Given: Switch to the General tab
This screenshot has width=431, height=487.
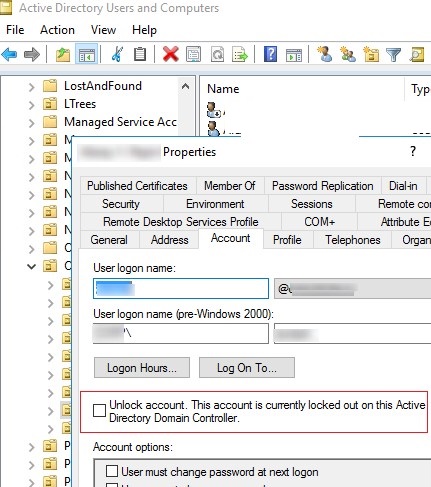Looking at the screenshot, I should point(109,240).
